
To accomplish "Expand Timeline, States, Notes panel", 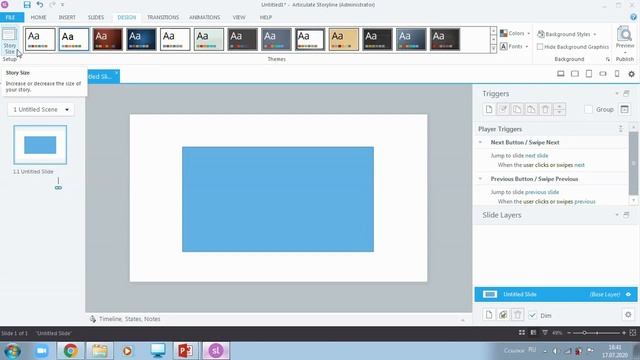I will coord(462,320).
